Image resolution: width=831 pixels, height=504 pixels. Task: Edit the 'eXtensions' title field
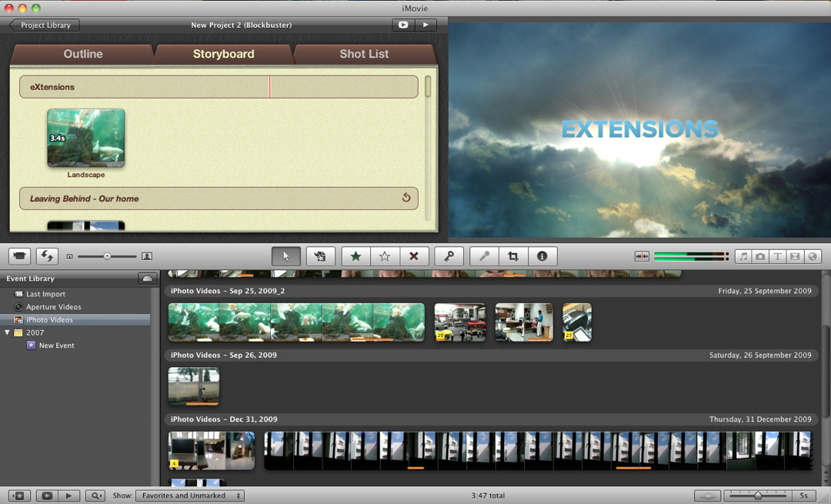(x=219, y=87)
